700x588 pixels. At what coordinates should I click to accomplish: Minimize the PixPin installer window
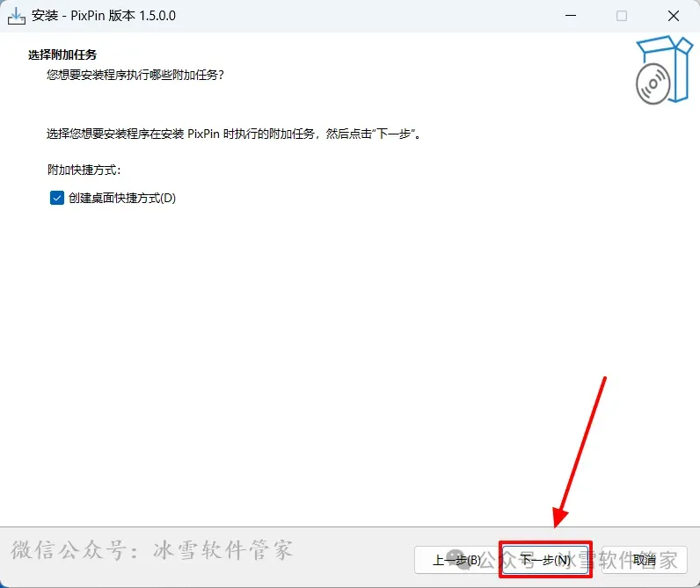(571, 16)
